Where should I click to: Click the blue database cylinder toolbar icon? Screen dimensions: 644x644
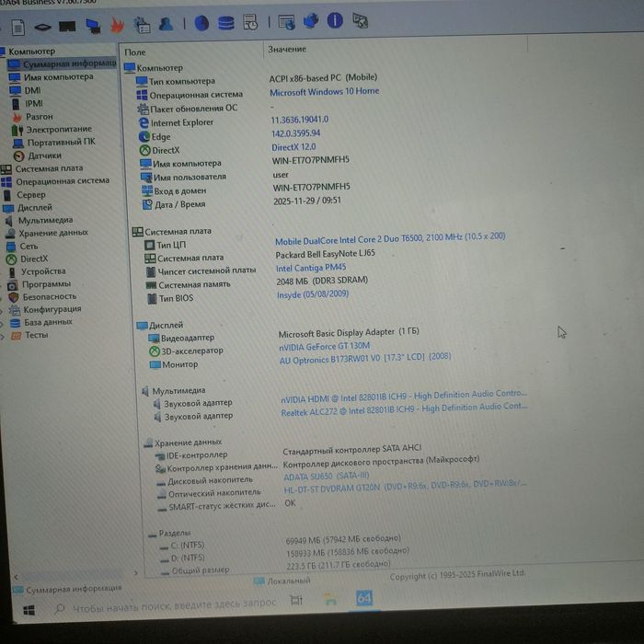click(x=226, y=23)
